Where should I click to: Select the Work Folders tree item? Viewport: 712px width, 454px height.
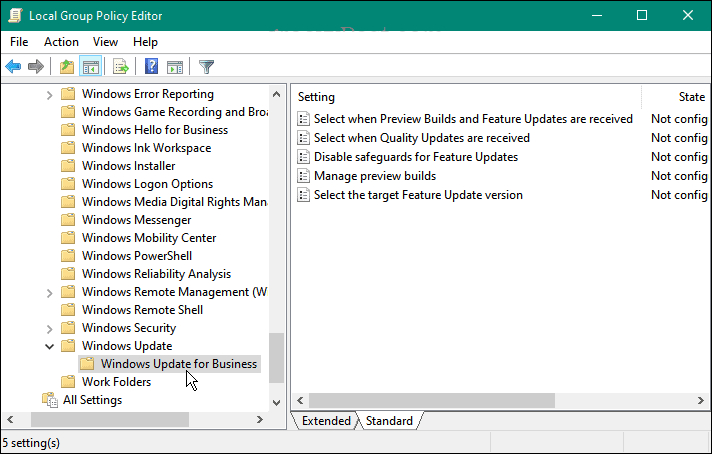pos(116,382)
